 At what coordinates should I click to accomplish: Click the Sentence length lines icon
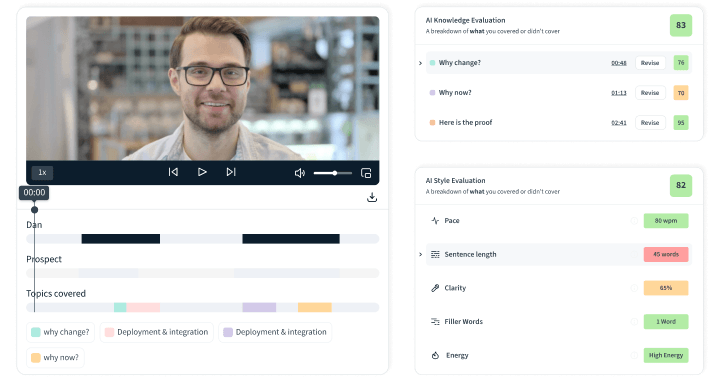[435, 255]
